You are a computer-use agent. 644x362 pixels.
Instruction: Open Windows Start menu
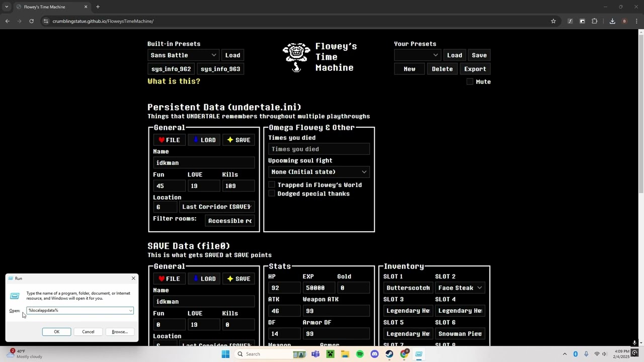[x=225, y=354]
